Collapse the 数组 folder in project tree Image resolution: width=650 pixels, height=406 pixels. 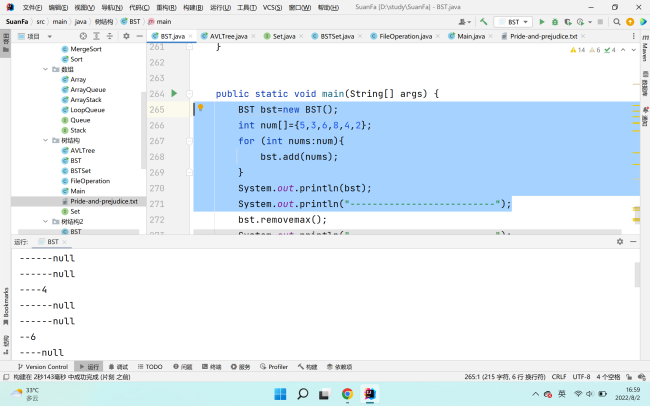point(47,69)
